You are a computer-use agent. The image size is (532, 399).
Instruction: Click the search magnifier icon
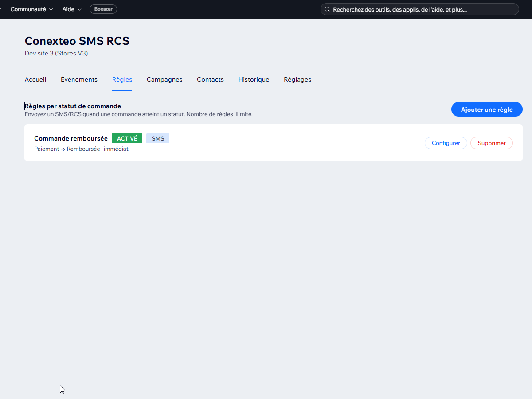(327, 9)
